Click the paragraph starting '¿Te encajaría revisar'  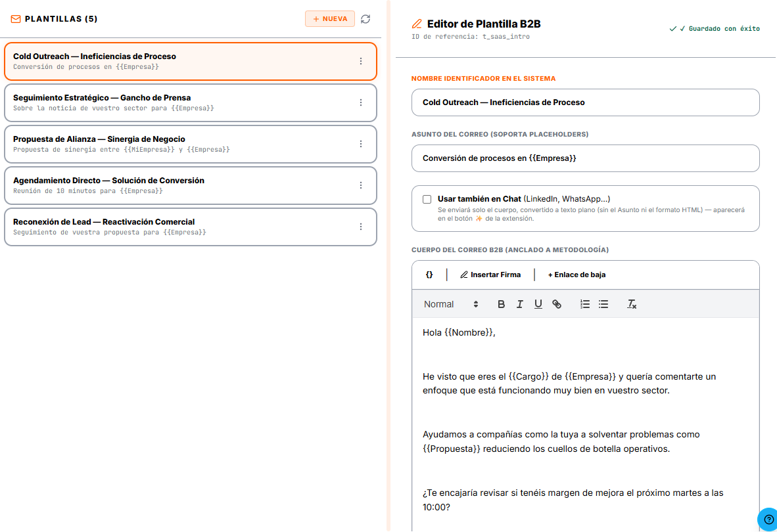(573, 500)
